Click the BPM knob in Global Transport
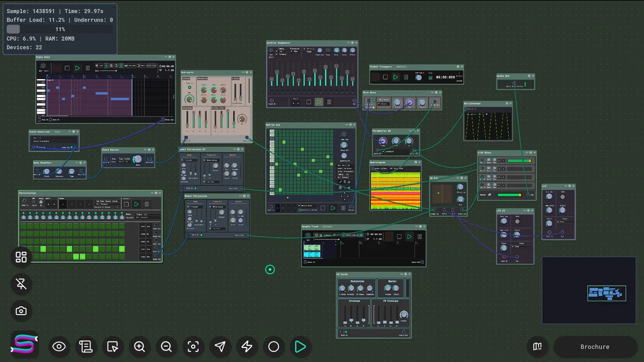 (x=419, y=77)
